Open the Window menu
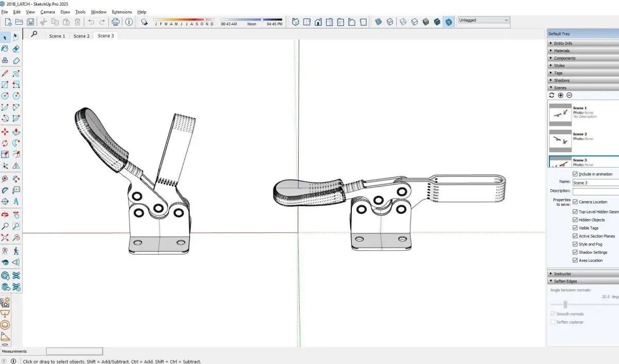The height and width of the screenshot is (364, 619). (x=99, y=12)
